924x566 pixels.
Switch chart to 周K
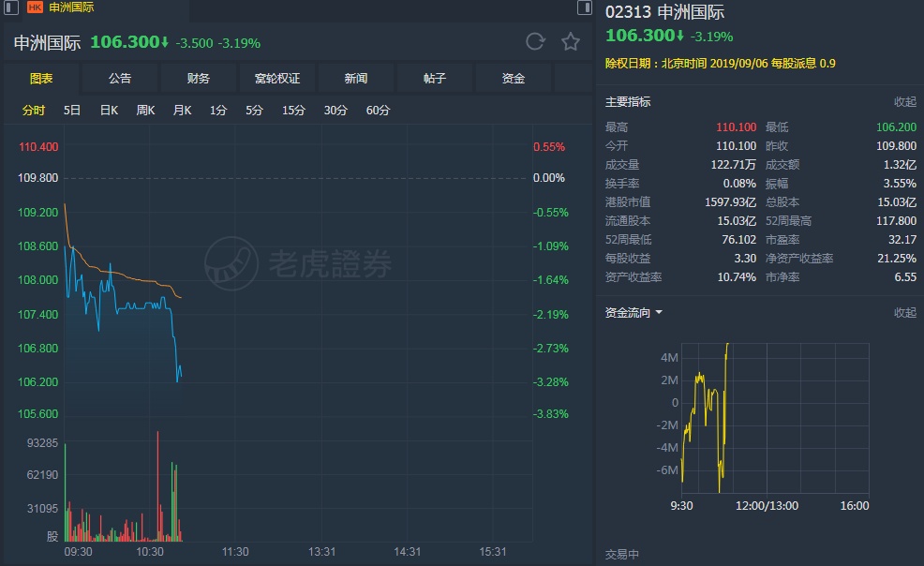[145, 111]
